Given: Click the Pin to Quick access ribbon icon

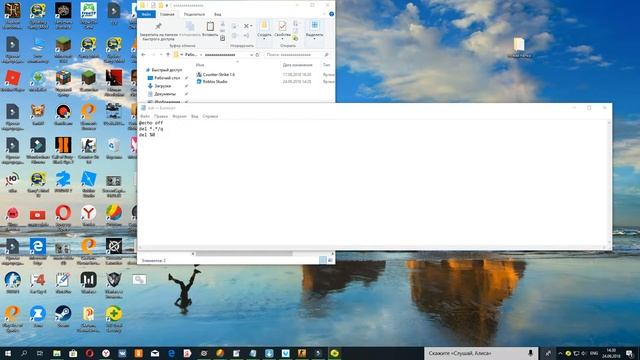Looking at the screenshot, I should pyautogui.click(x=158, y=27).
